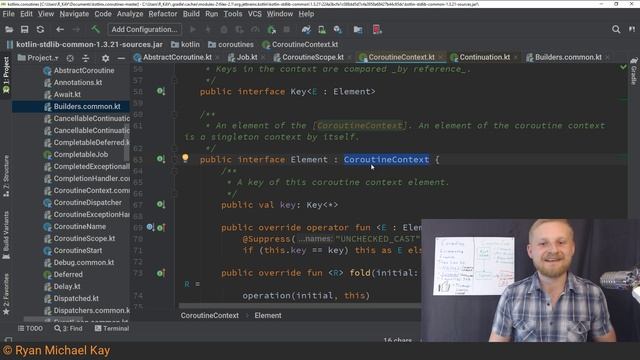Click blue gutter icon on line 69
640x360 pixels.
[150, 227]
